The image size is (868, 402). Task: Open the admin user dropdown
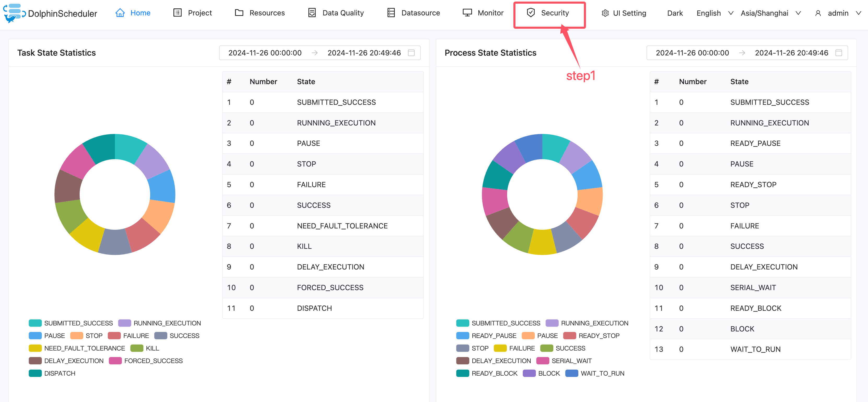(838, 13)
